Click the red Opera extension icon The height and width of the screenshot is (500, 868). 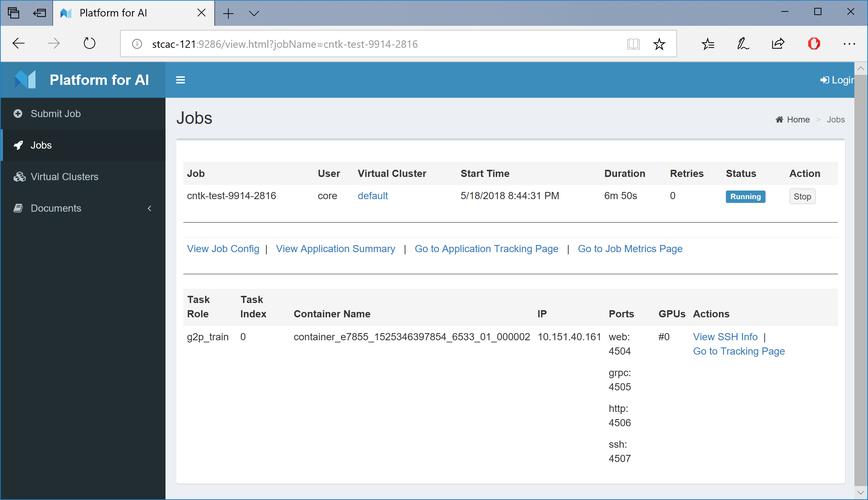(x=814, y=44)
